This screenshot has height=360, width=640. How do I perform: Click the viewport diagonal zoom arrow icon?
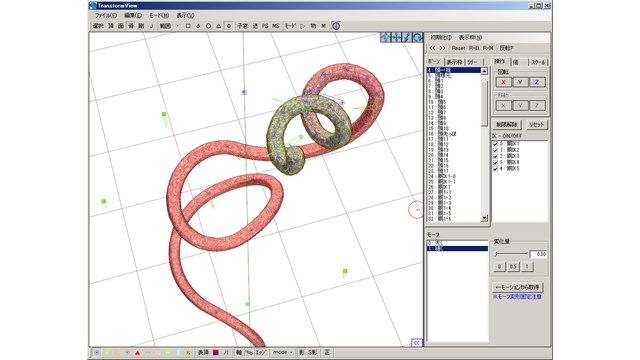coord(407,38)
